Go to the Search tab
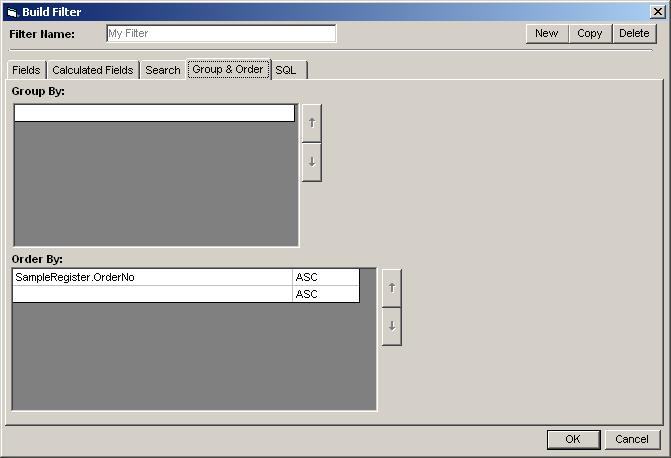Screen dimensions: 671x458 (162, 70)
